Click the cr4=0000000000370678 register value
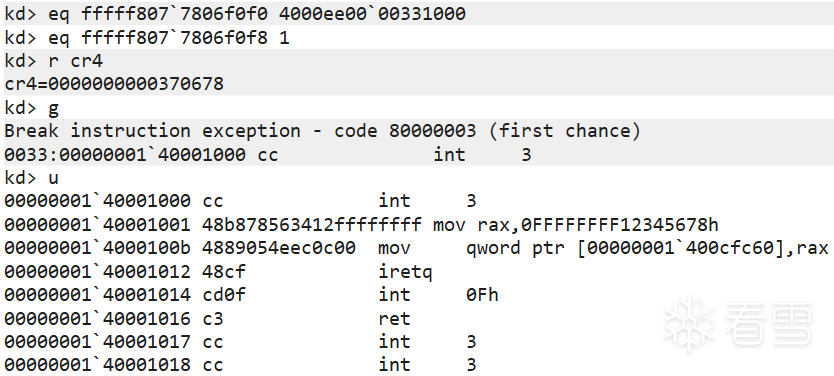 (x=114, y=84)
